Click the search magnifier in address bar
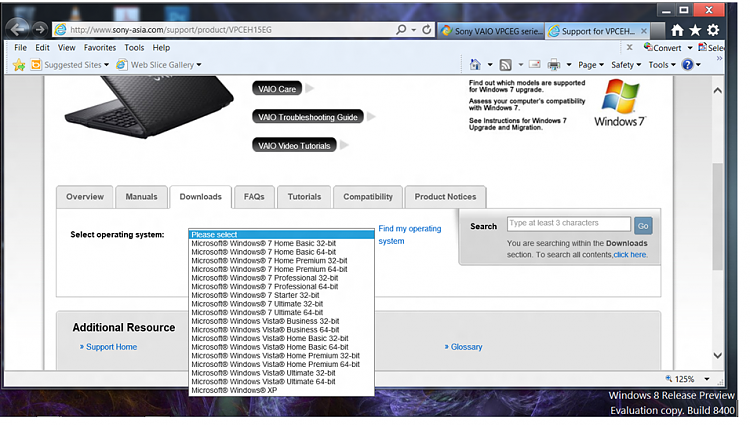This screenshot has height=425, width=750. click(x=401, y=30)
